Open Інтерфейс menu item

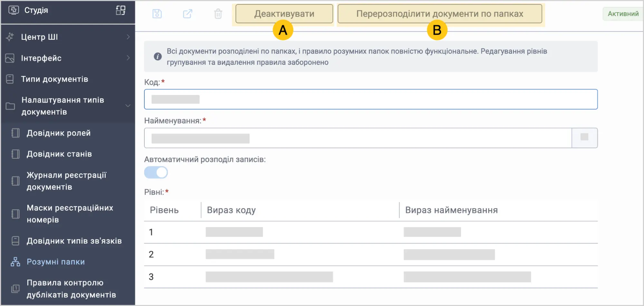(68, 58)
